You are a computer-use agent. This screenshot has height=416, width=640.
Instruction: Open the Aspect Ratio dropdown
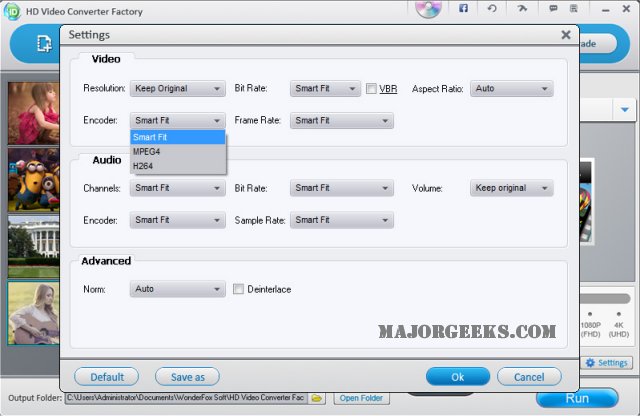[x=512, y=89]
